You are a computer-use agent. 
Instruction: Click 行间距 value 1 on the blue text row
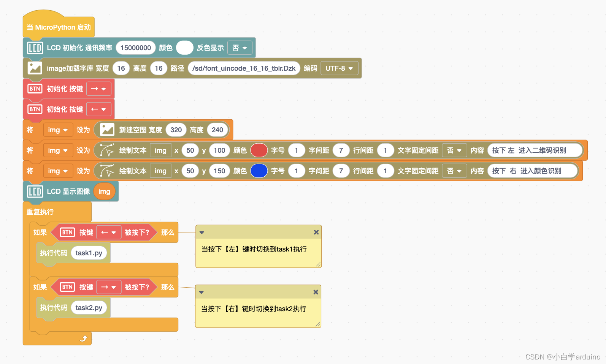point(385,171)
